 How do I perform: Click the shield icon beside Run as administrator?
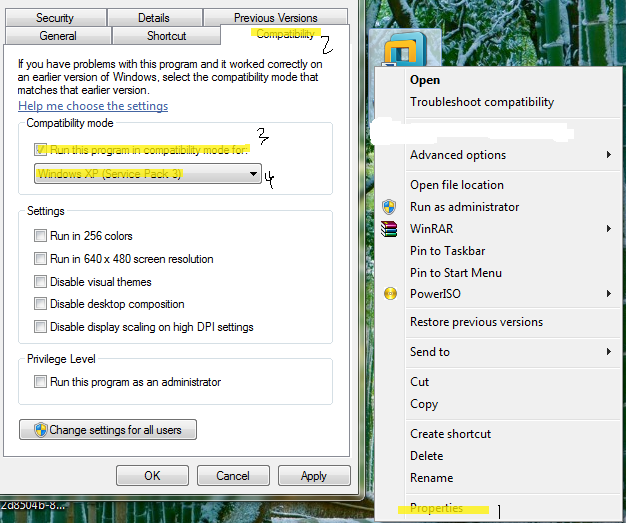(389, 207)
